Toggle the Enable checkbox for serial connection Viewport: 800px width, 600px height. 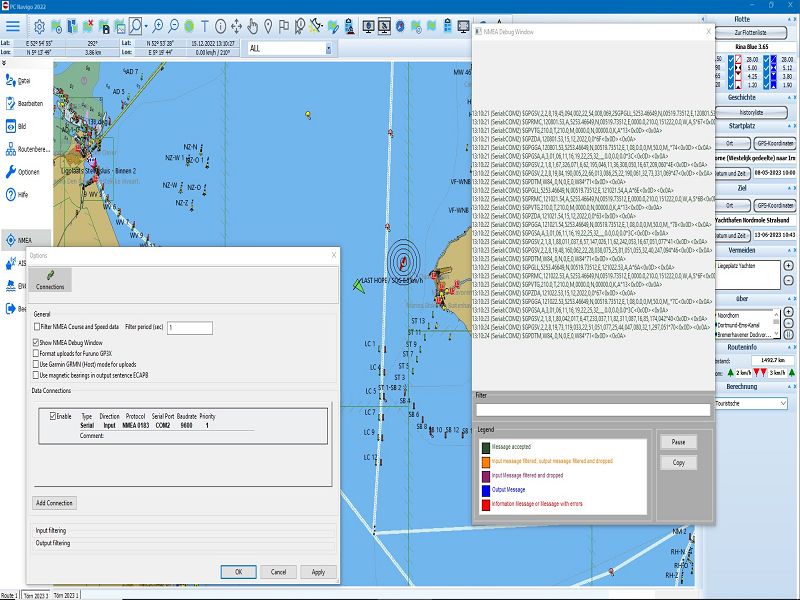(54, 416)
